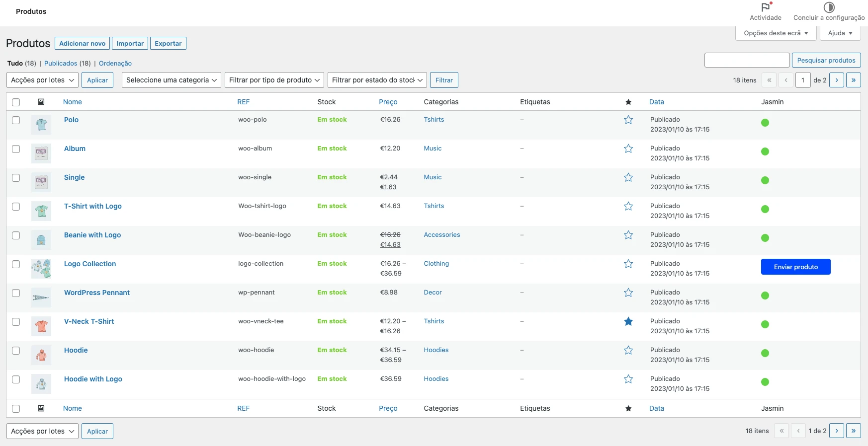Tick the checkbox for Album product
This screenshot has width=868, height=446.
(16, 149)
